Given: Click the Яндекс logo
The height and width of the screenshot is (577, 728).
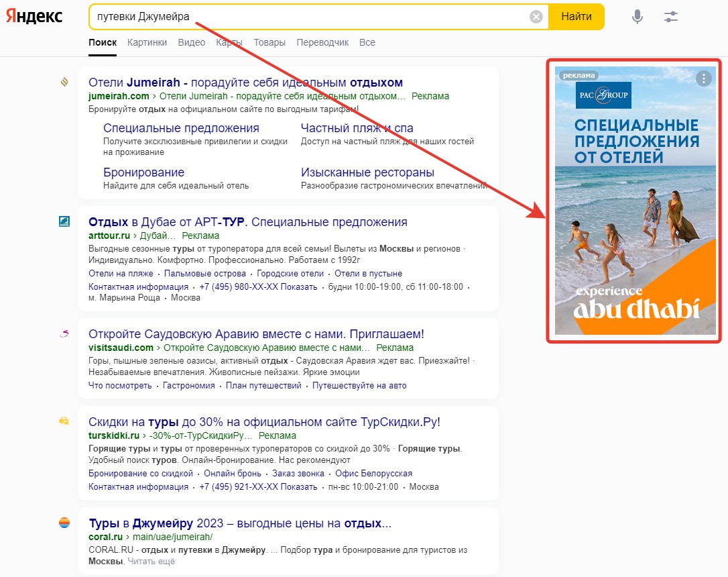Looking at the screenshot, I should [x=34, y=16].
